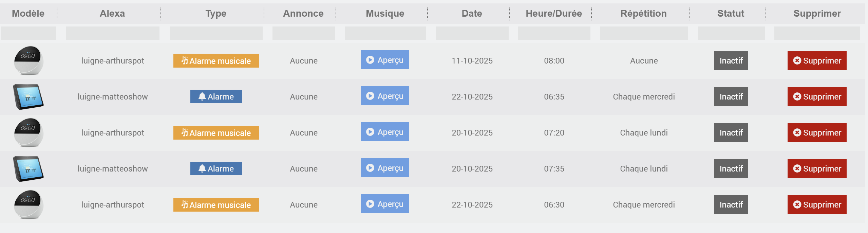This screenshot has width=868, height=233.
Task: Play Aperçu for the 07:35 alarm
Action: [x=384, y=168]
